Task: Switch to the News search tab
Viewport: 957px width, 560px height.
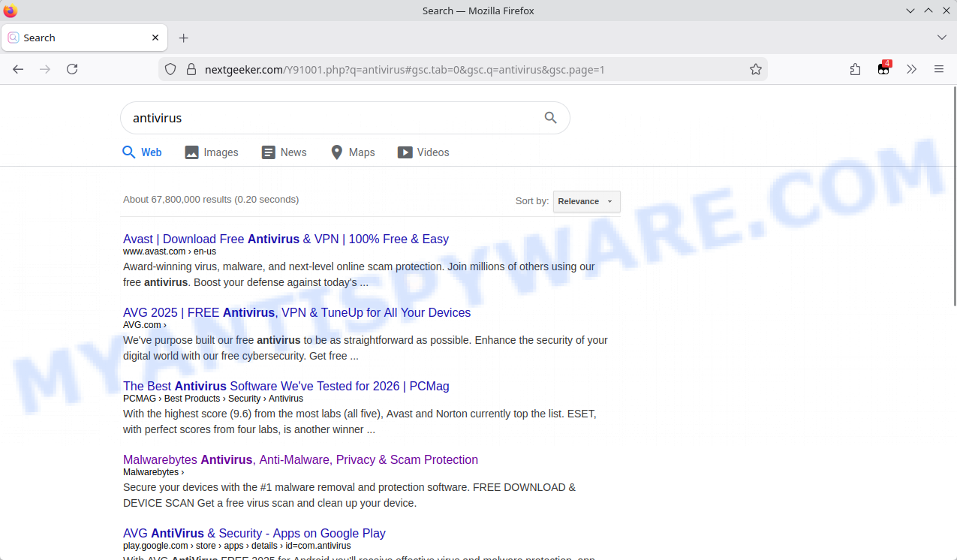Action: point(284,152)
